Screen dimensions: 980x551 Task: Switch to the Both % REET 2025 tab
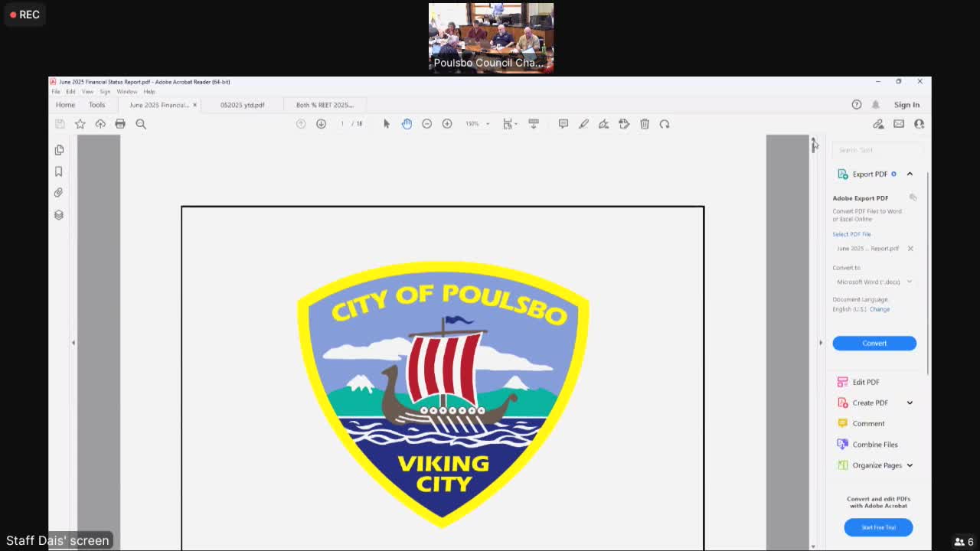coord(325,105)
